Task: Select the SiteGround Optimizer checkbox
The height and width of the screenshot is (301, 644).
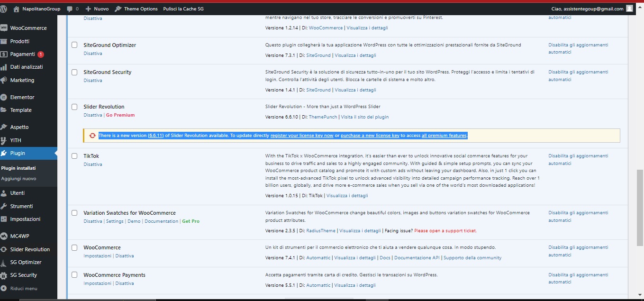Action: [74, 45]
